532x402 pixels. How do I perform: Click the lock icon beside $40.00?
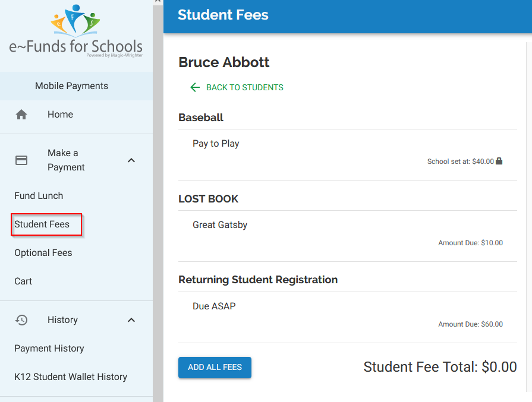click(x=499, y=161)
